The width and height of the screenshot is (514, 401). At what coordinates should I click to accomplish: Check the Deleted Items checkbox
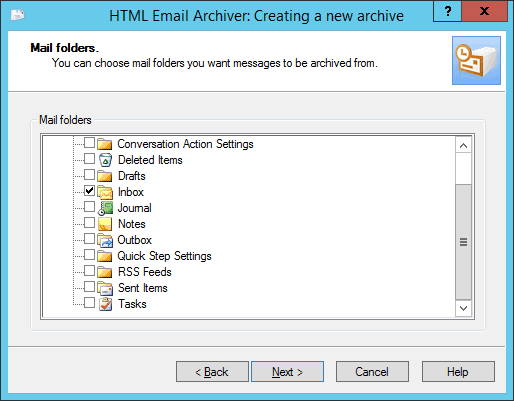[x=89, y=159]
